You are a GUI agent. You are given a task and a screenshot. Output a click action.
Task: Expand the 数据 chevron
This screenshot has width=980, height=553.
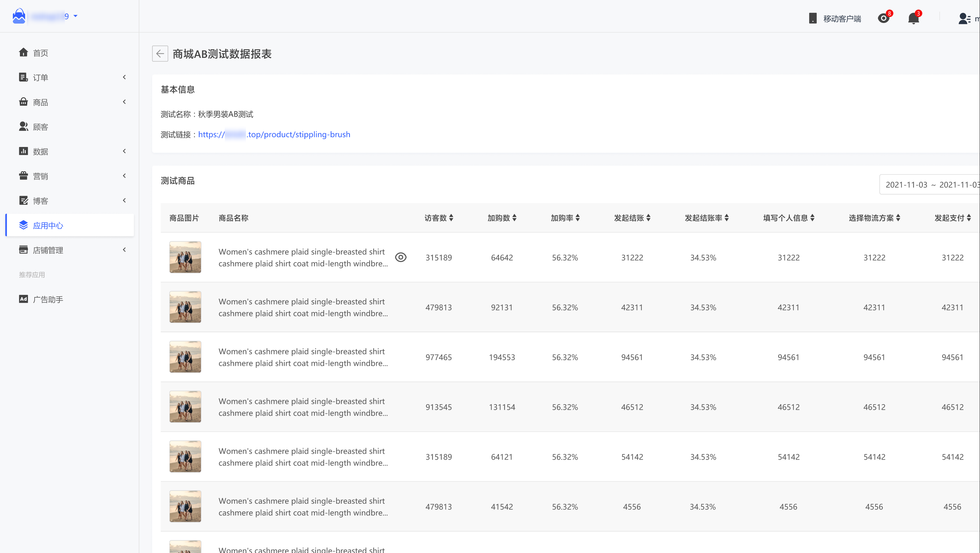(124, 151)
